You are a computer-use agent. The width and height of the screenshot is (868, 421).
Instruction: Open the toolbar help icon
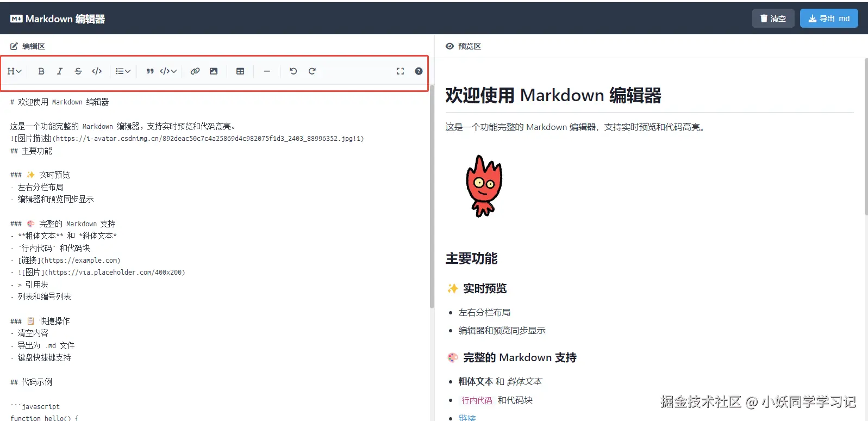419,71
